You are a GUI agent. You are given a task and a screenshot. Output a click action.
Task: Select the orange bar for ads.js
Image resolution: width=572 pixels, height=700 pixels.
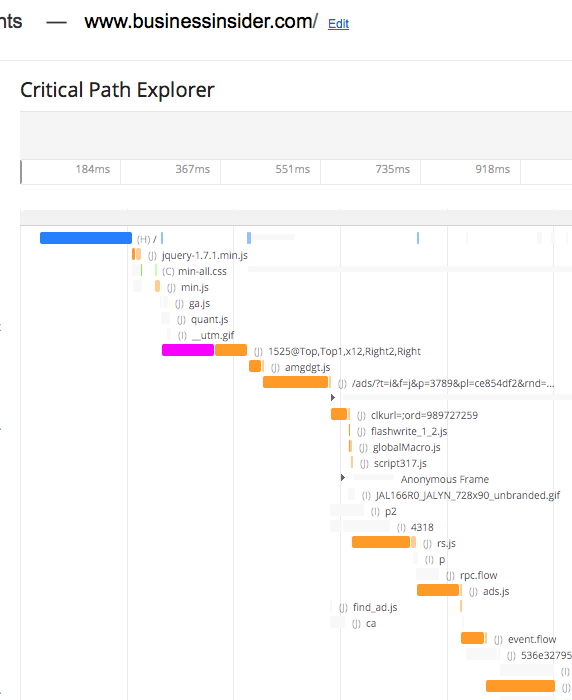(438, 590)
